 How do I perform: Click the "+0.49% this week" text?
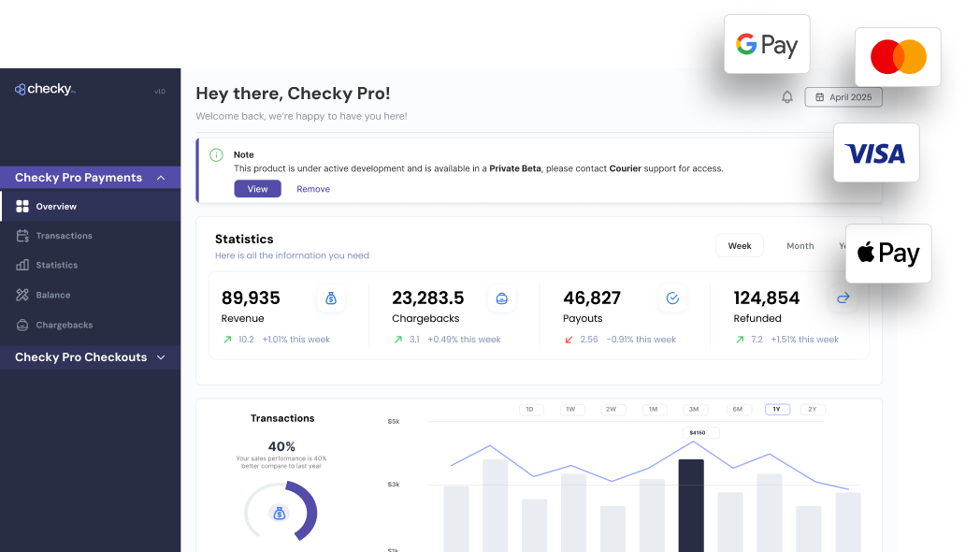click(x=465, y=340)
